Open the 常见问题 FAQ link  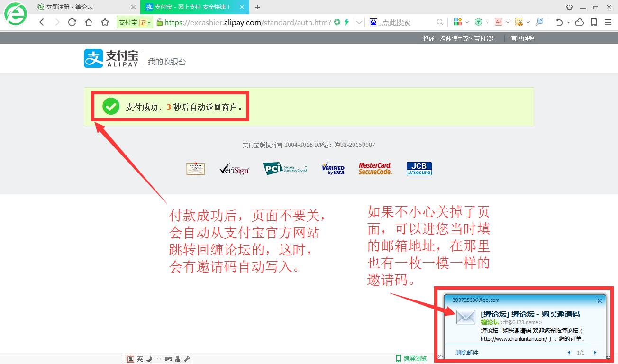tap(522, 38)
